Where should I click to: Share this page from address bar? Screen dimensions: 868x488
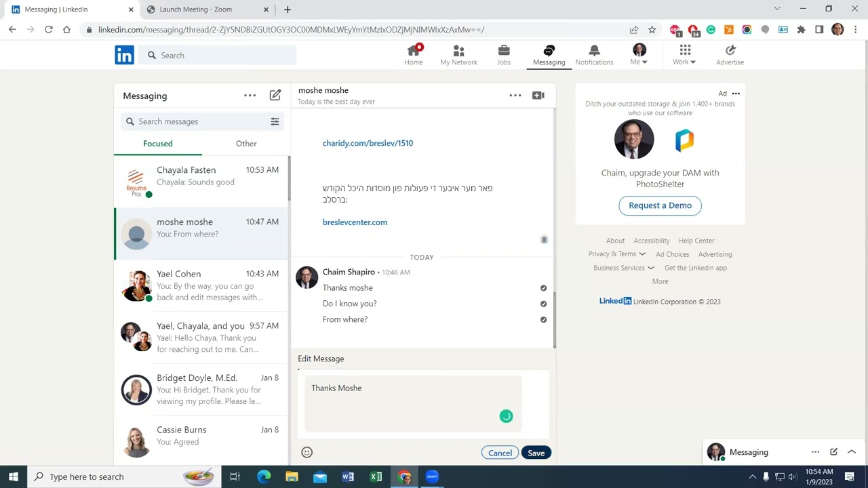pyautogui.click(x=633, y=30)
